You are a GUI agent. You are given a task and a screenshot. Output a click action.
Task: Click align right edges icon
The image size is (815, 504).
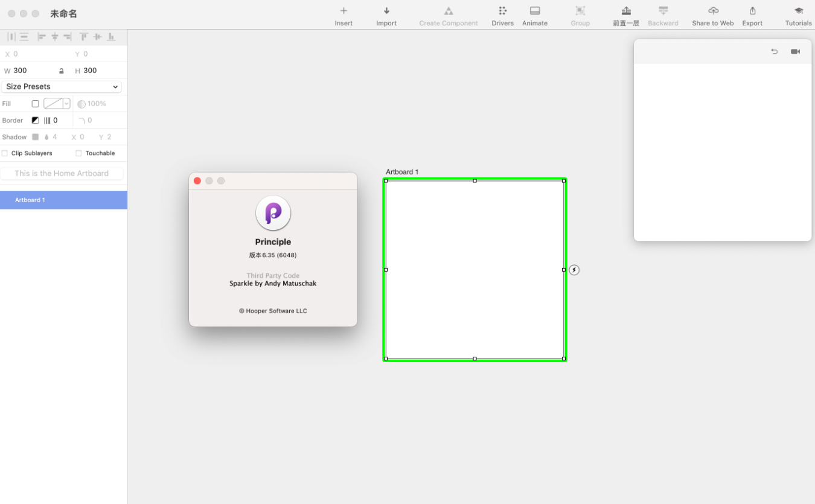[x=68, y=37]
